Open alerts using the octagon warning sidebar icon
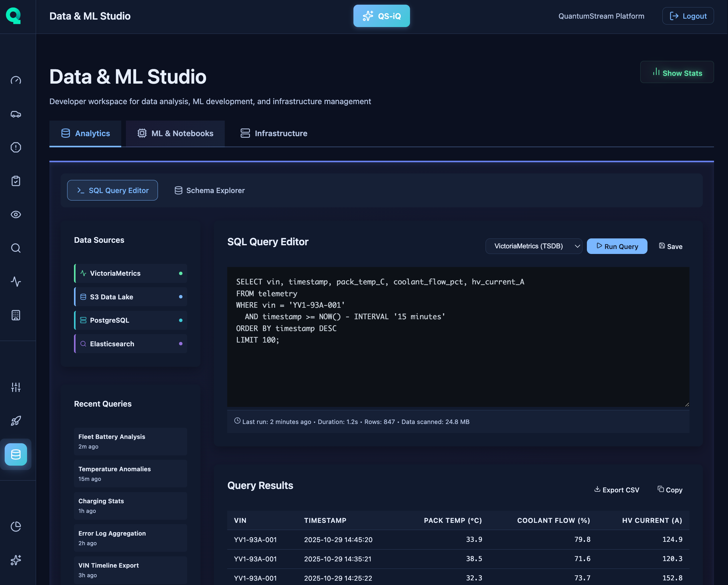 [16, 148]
